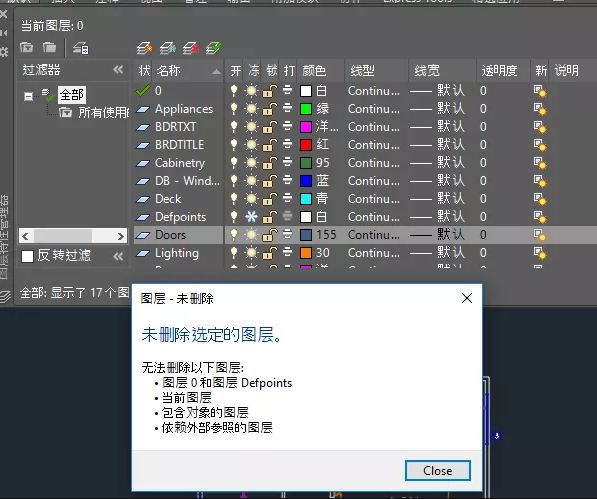
Task: Toggle plot icon for Lighting layer
Action: point(287,252)
